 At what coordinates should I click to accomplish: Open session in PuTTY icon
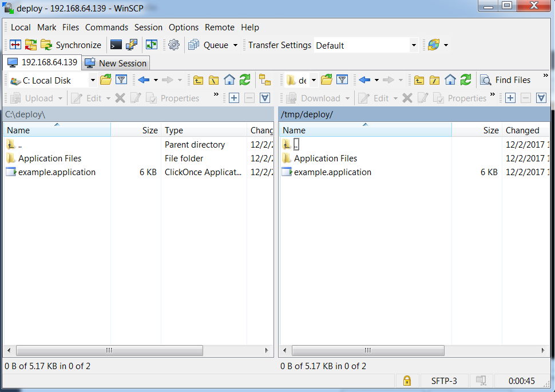point(132,45)
